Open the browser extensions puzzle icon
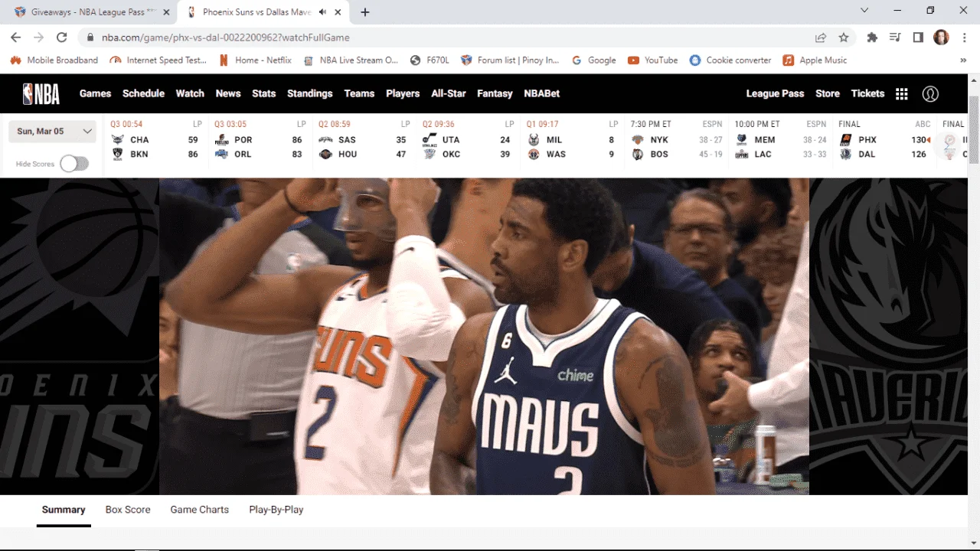The image size is (980, 551). (872, 37)
